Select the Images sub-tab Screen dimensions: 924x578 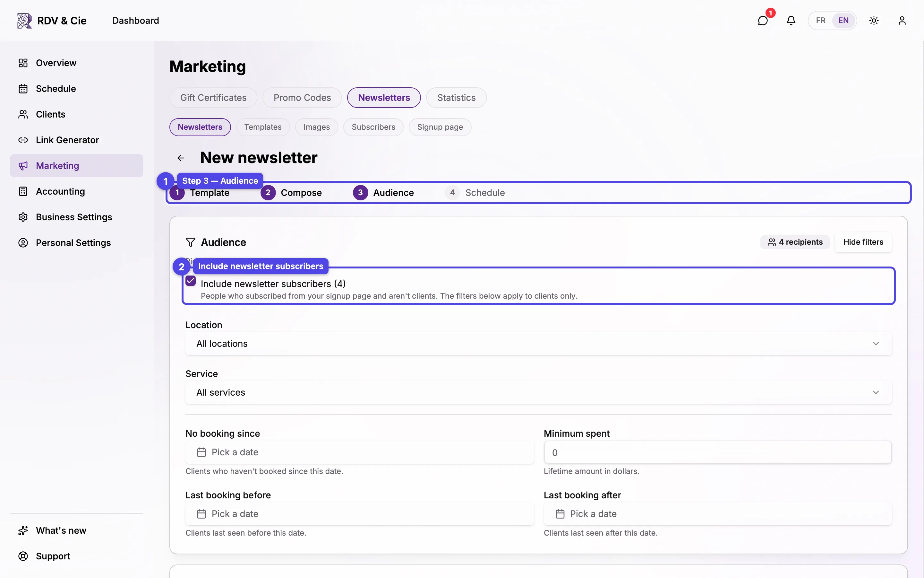coord(317,127)
